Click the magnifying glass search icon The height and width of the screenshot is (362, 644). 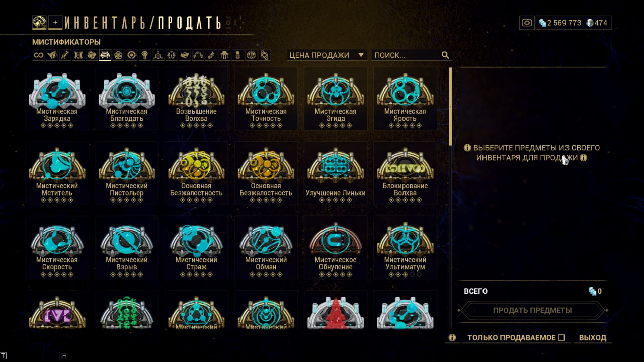[445, 55]
